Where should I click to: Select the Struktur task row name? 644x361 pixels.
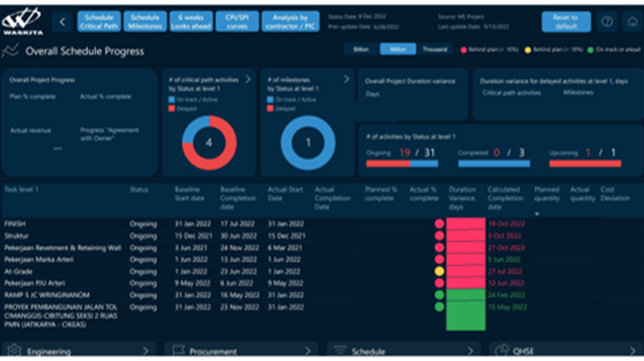[16, 235]
